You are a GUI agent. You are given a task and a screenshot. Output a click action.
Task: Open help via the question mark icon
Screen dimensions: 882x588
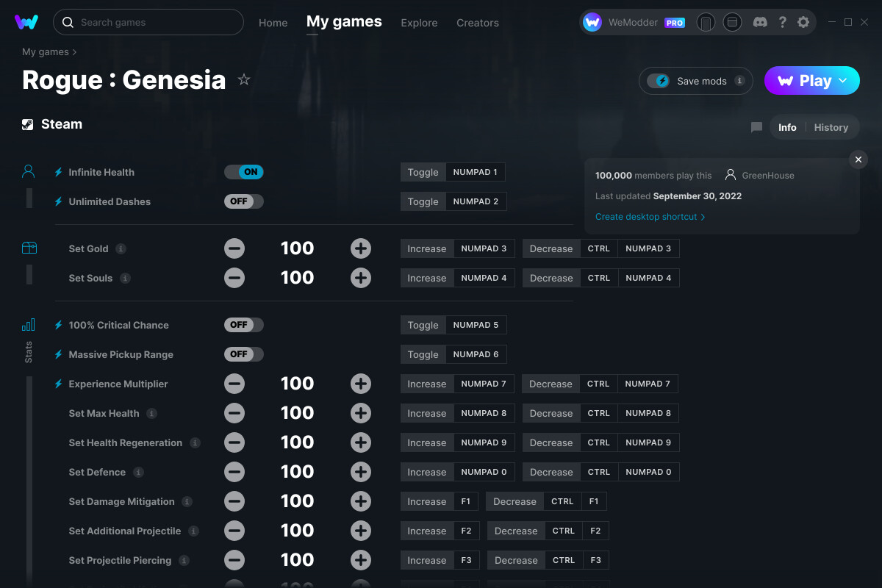pos(782,22)
